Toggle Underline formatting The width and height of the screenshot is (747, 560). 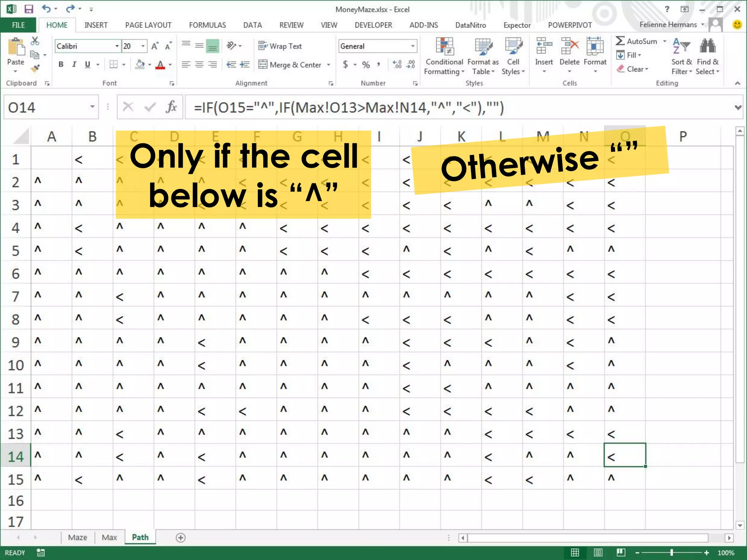click(88, 65)
